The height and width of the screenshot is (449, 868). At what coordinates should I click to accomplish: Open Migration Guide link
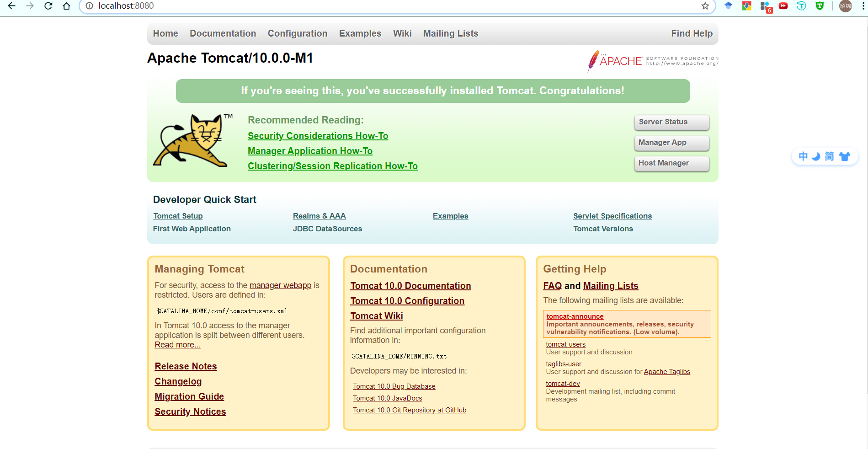tap(189, 396)
